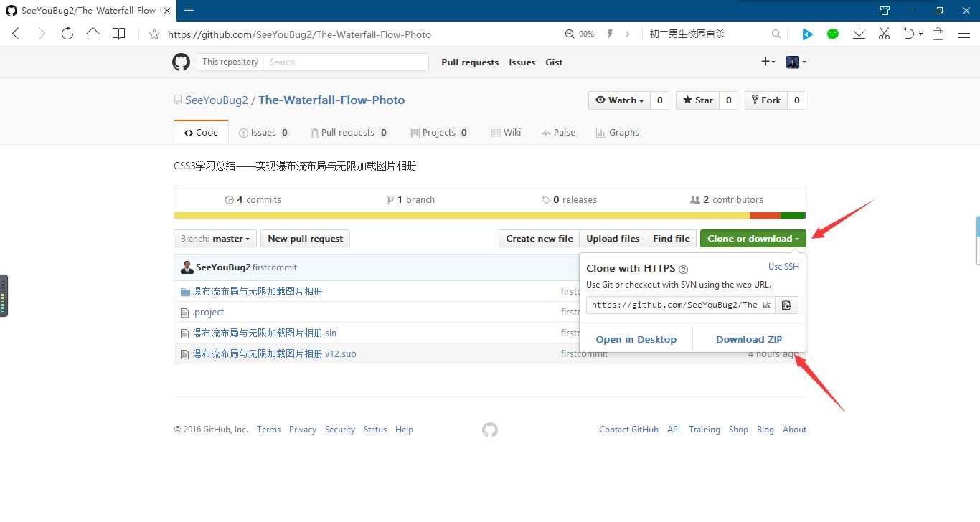Open the Graphs tab

(617, 133)
